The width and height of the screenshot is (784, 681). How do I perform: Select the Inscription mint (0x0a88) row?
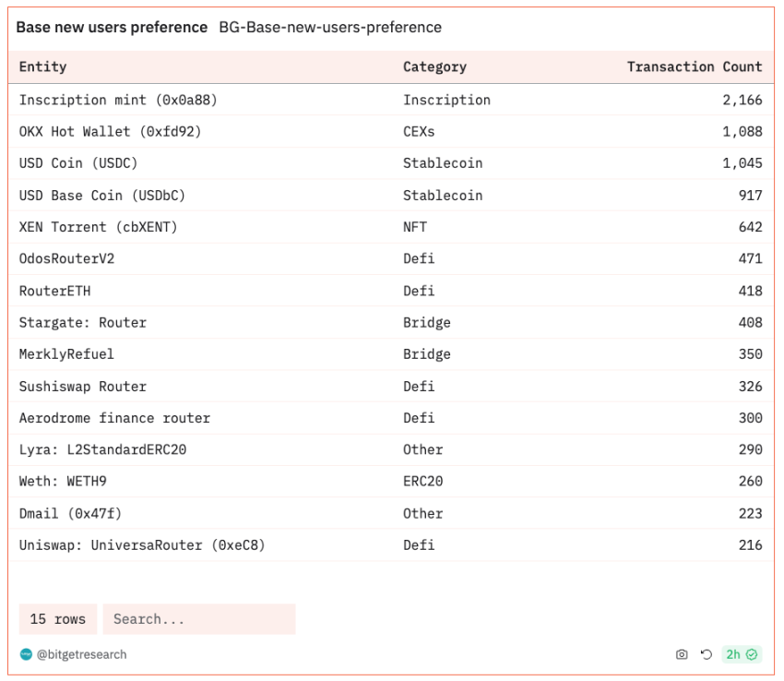point(118,100)
